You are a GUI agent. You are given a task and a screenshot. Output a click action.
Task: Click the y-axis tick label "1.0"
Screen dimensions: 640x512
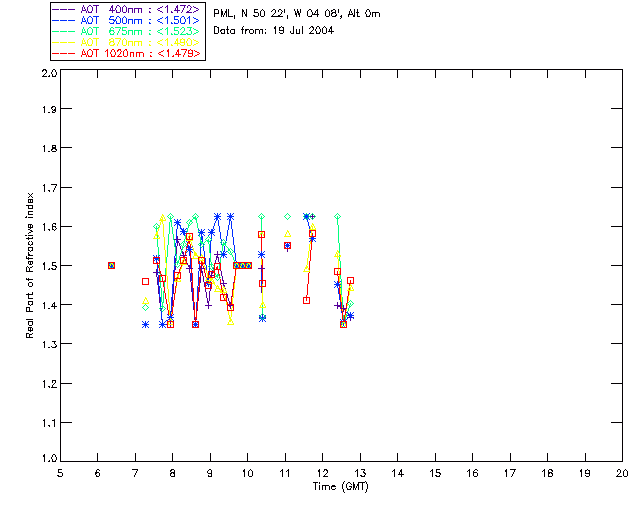[x=49, y=459]
